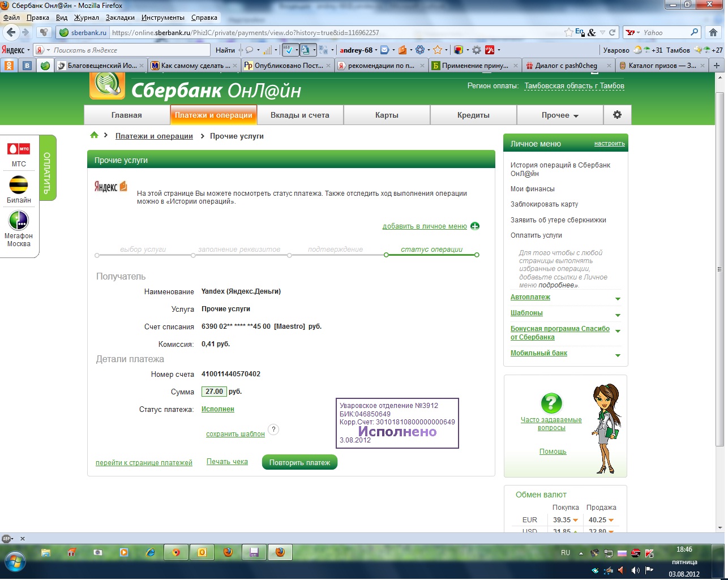Open the Вклады и счета tab
728x580 pixels.
(x=300, y=115)
